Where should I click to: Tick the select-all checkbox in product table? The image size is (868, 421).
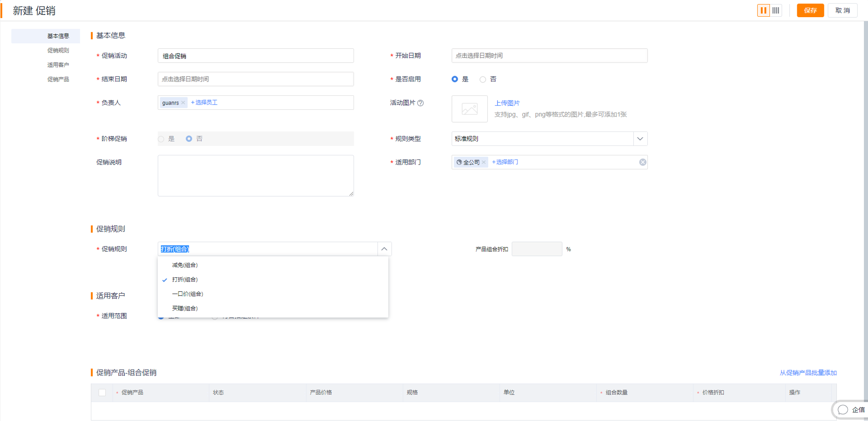[102, 393]
